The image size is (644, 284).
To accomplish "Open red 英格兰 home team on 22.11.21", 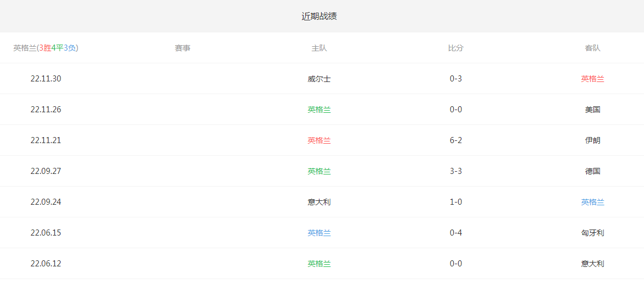I will pos(319,140).
